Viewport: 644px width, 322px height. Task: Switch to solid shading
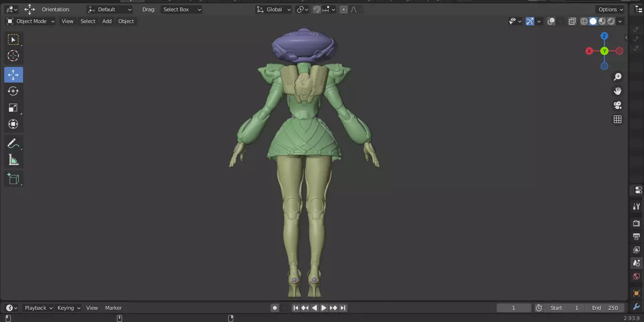[593, 21]
